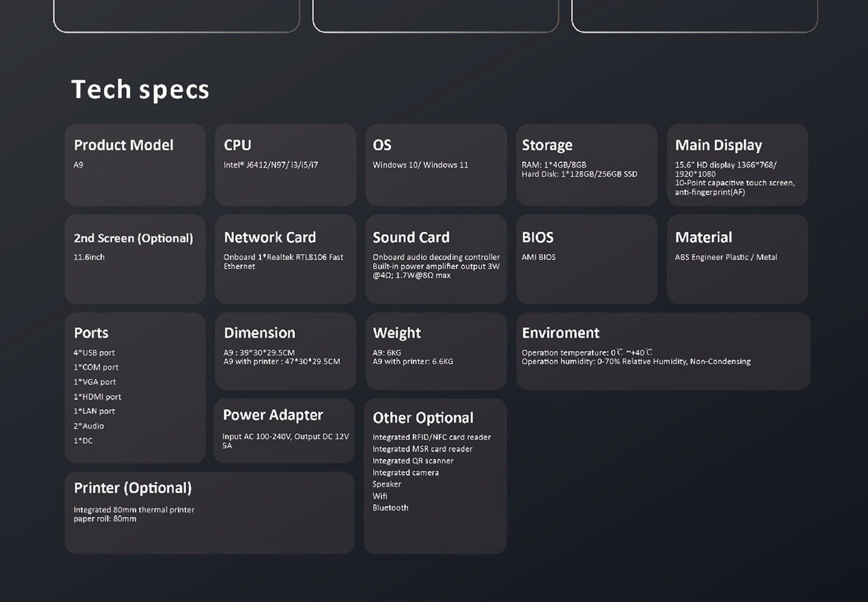Select the Integrated QR scanner line
This screenshot has height=602, width=868.
tap(413, 461)
